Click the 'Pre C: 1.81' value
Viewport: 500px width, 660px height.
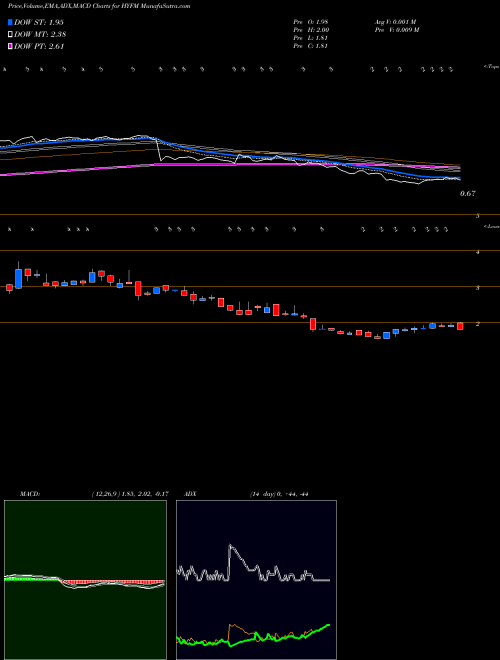point(311,46)
